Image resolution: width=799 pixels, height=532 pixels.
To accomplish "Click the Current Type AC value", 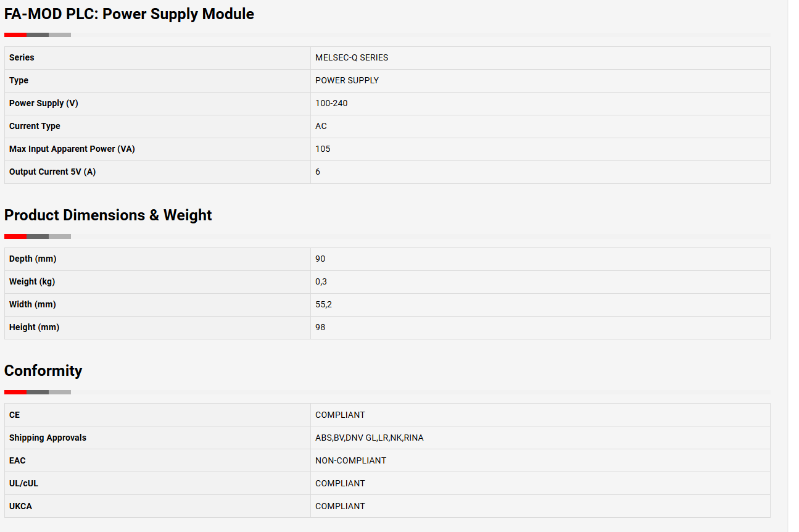I will [x=321, y=126].
